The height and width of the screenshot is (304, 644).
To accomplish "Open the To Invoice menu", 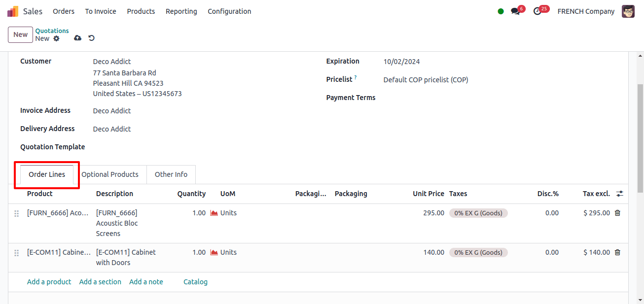I will click(101, 11).
